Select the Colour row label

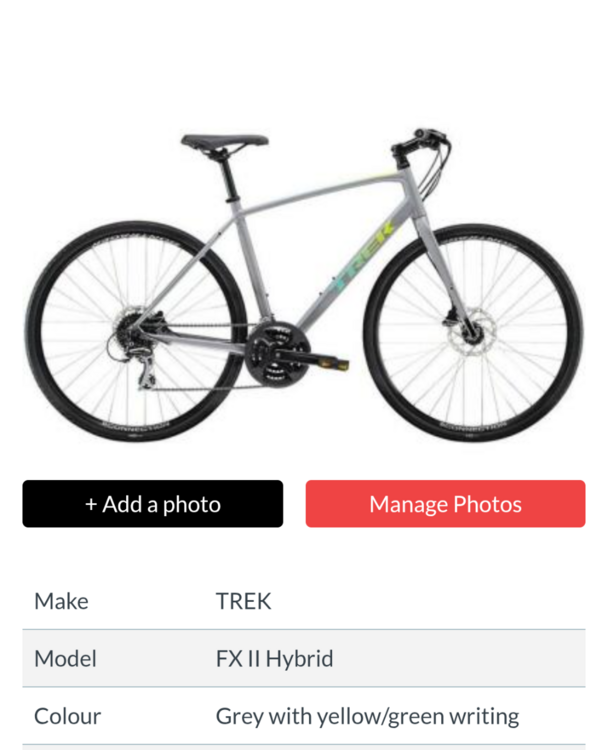[67, 716]
